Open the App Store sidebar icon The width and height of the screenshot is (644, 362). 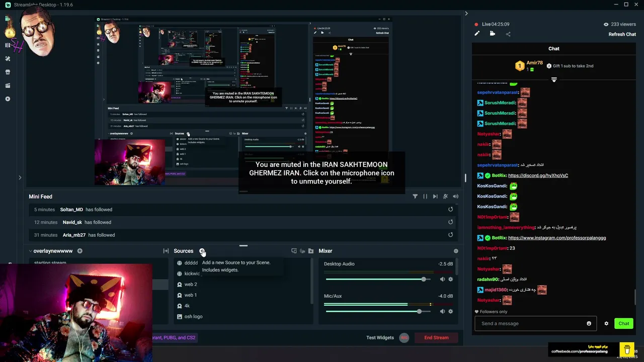point(8,72)
